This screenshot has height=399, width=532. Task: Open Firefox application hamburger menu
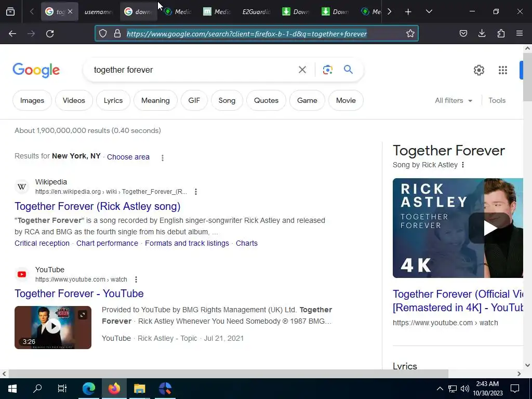tap(520, 33)
